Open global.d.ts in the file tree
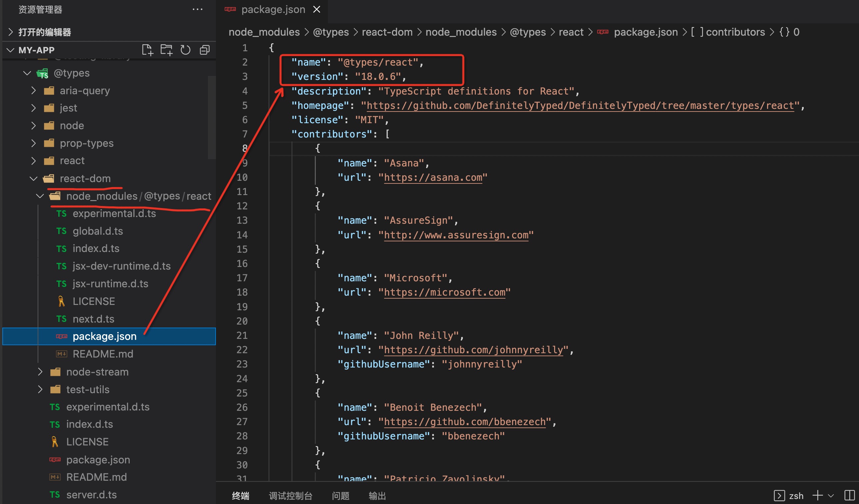Viewport: 859px width, 504px height. point(98,231)
